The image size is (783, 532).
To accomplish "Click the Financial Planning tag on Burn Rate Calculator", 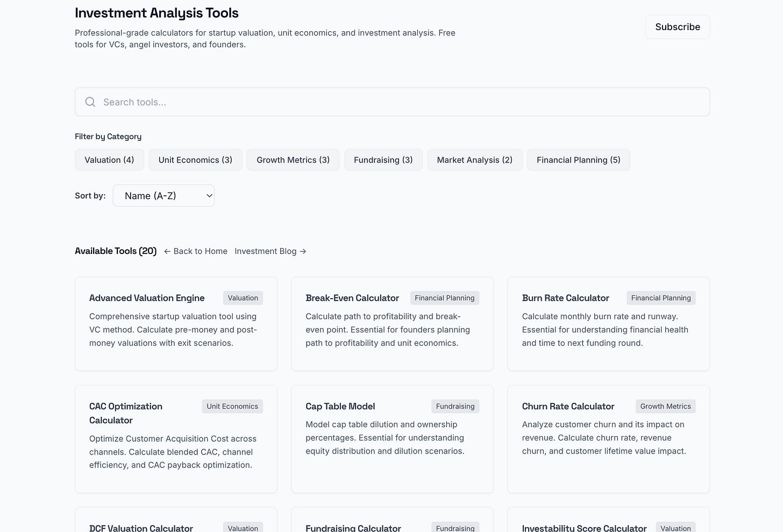I will 661,298.
